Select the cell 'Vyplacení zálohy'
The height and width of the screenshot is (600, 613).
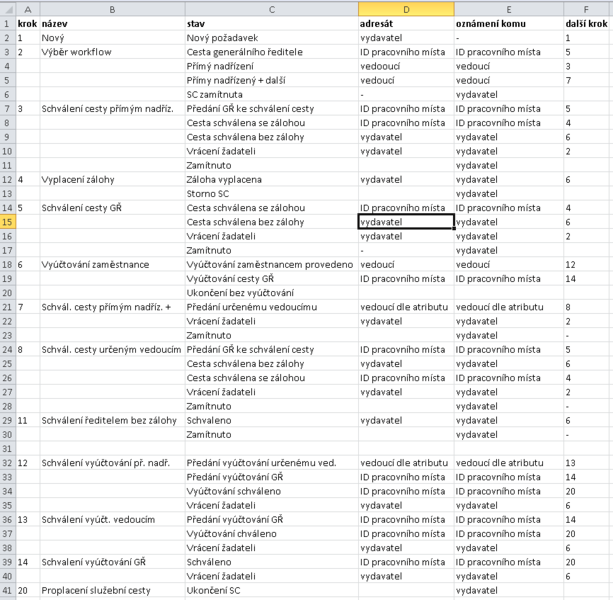[112, 179]
